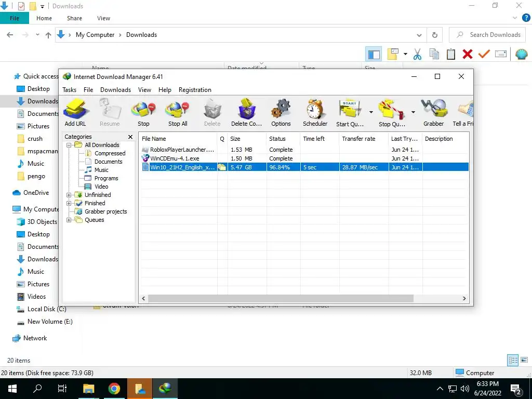Open the Downloads menu in IDM

tap(115, 90)
